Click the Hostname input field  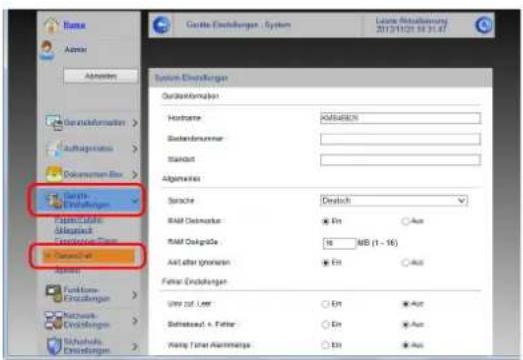coord(400,118)
